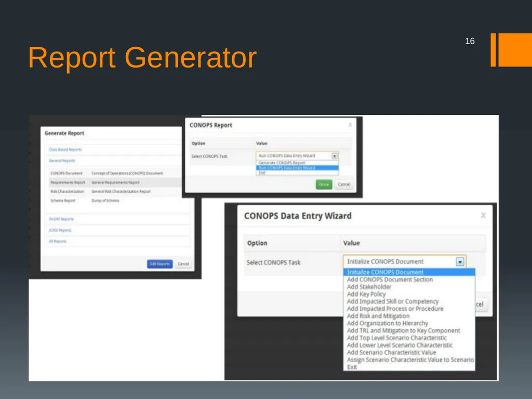Image resolution: width=532 pixels, height=399 pixels.
Task: Select Add CONOPS Document Section
Action: tap(409, 280)
